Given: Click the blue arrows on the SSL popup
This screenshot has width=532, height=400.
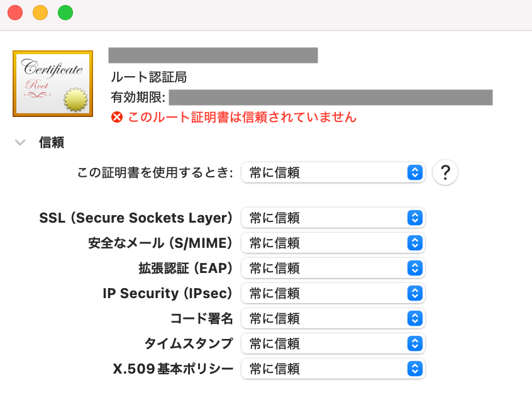Looking at the screenshot, I should coord(414,218).
